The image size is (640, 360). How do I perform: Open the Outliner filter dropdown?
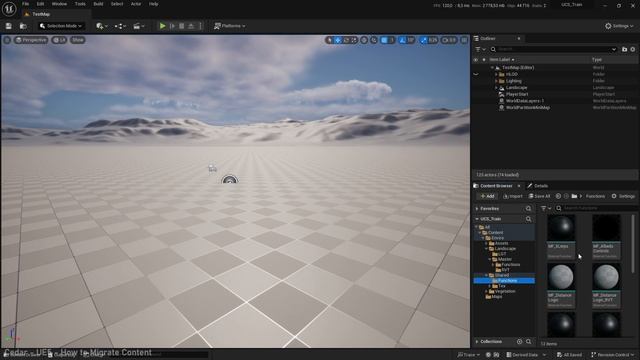click(480, 49)
